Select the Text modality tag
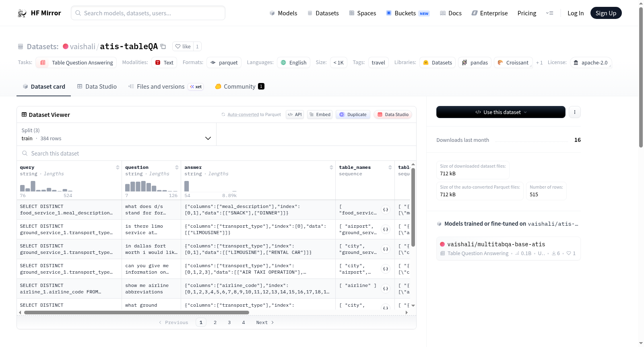The width and height of the screenshot is (644, 347). 164,62
